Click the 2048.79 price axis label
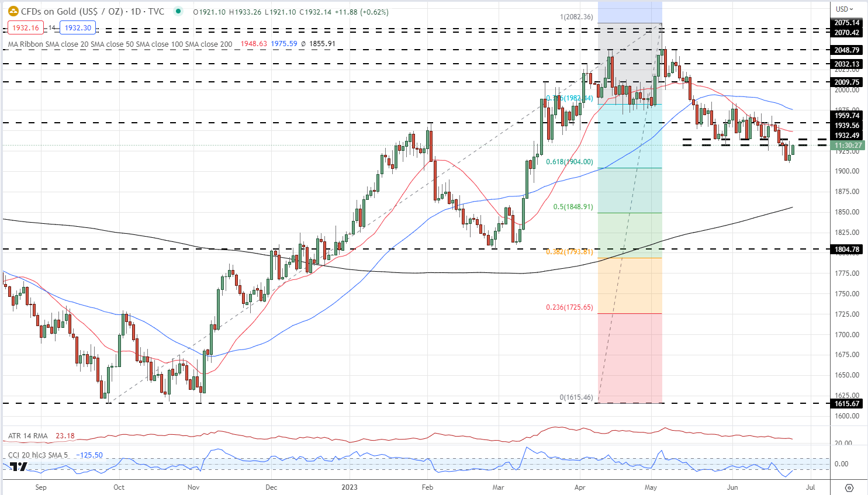The image size is (868, 495). click(x=846, y=50)
